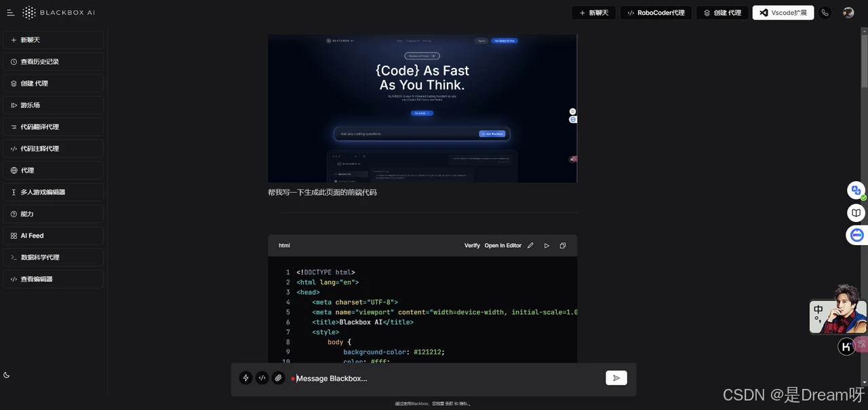Click code line background-color: #121212

(394, 352)
